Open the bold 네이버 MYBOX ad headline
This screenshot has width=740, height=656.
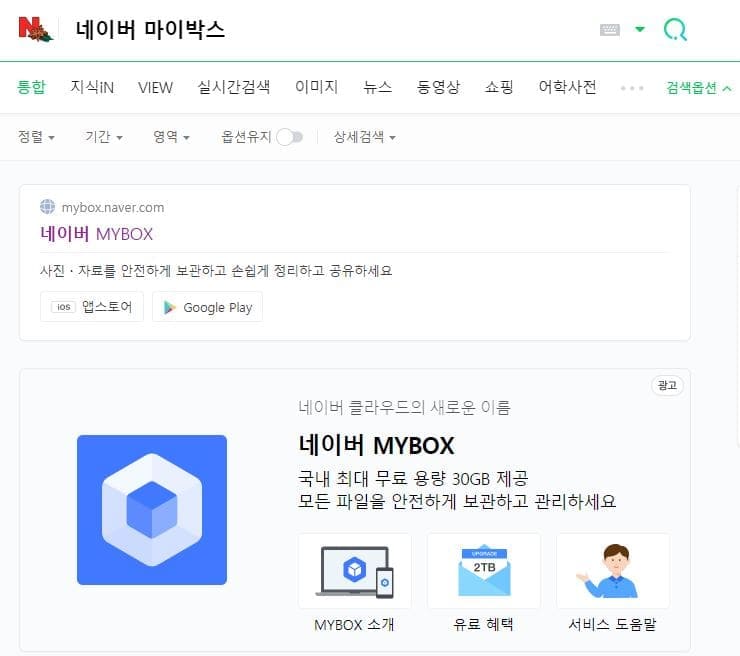377,445
